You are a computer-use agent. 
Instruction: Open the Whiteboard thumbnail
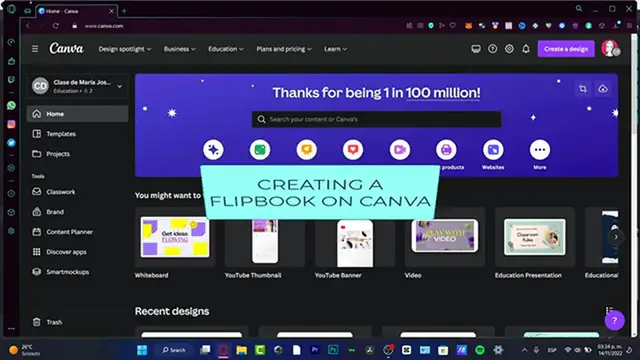pyautogui.click(x=175, y=237)
